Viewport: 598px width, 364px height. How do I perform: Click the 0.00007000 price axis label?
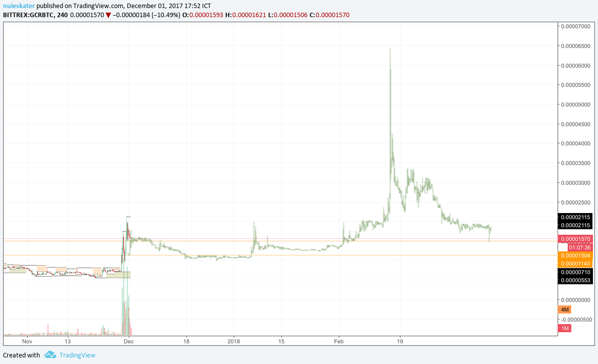click(575, 26)
